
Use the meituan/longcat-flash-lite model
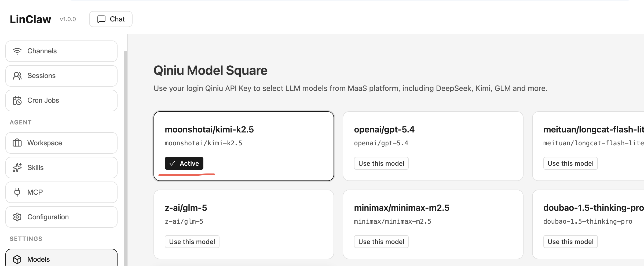coord(570,163)
